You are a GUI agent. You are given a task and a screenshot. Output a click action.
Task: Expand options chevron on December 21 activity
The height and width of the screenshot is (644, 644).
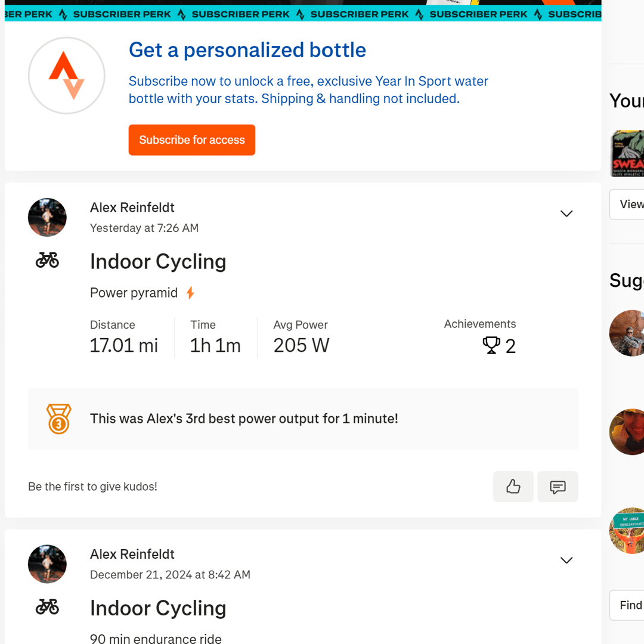coord(566,560)
